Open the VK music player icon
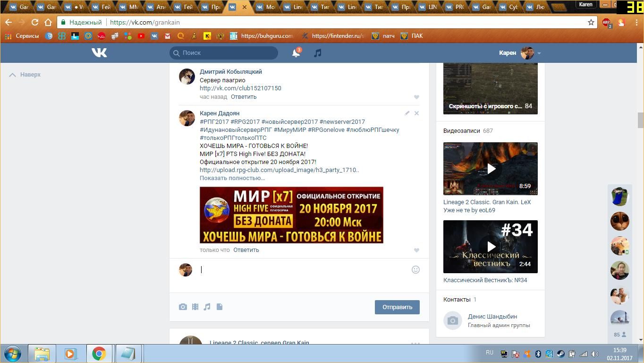This screenshot has width=644, height=363. (x=318, y=53)
